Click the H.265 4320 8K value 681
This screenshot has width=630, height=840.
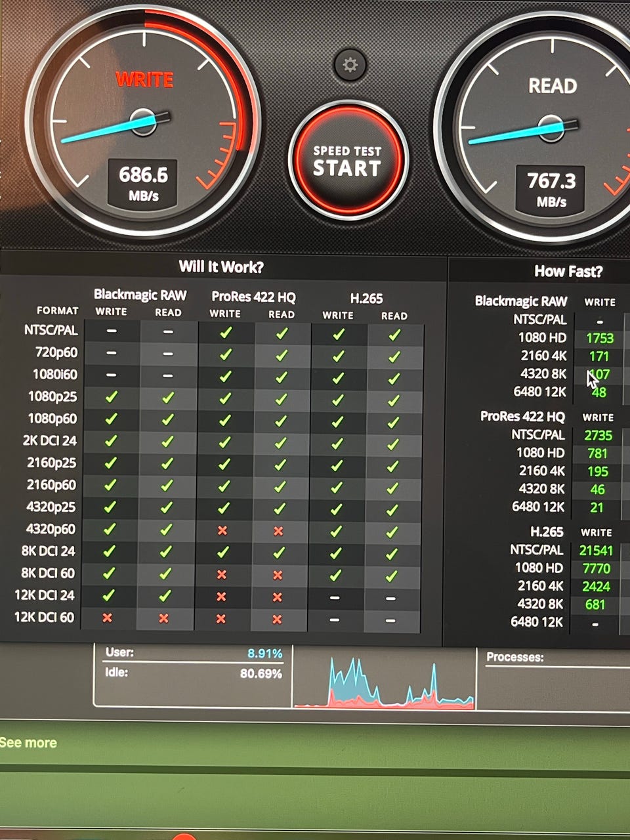coord(595,604)
